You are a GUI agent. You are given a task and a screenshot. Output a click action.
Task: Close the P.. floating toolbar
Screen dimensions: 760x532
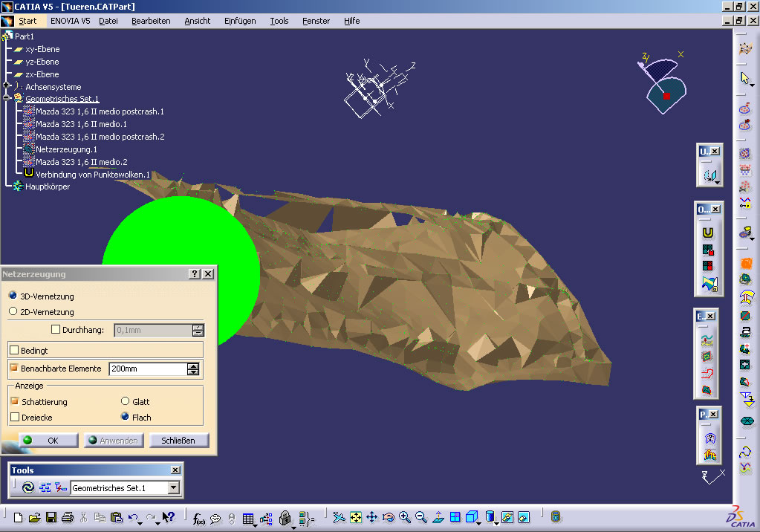(x=713, y=414)
